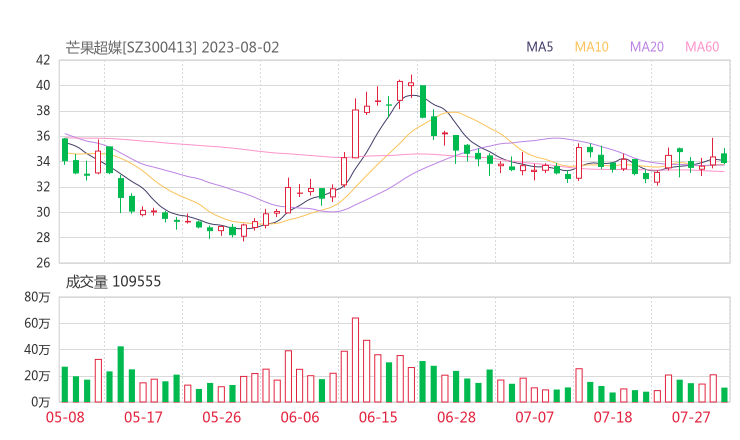This screenshot has width=740, height=440.
Task: Click the 06-15 date axis label
Action: [x=378, y=417]
